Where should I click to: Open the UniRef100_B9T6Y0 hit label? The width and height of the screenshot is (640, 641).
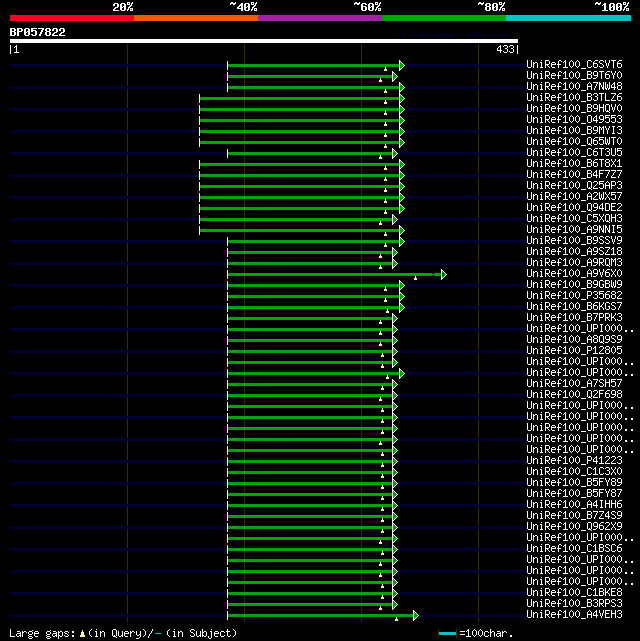[574, 76]
